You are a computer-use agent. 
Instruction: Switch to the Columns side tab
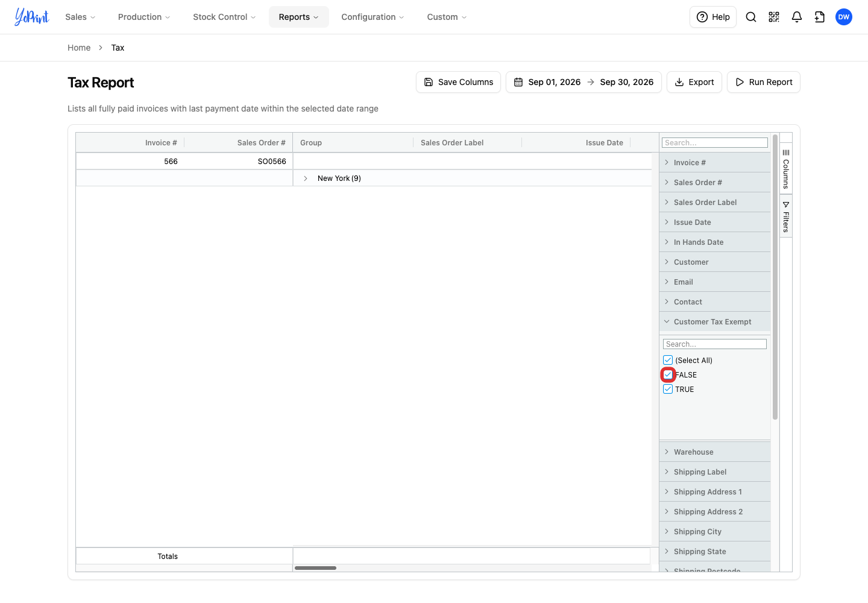(x=786, y=169)
